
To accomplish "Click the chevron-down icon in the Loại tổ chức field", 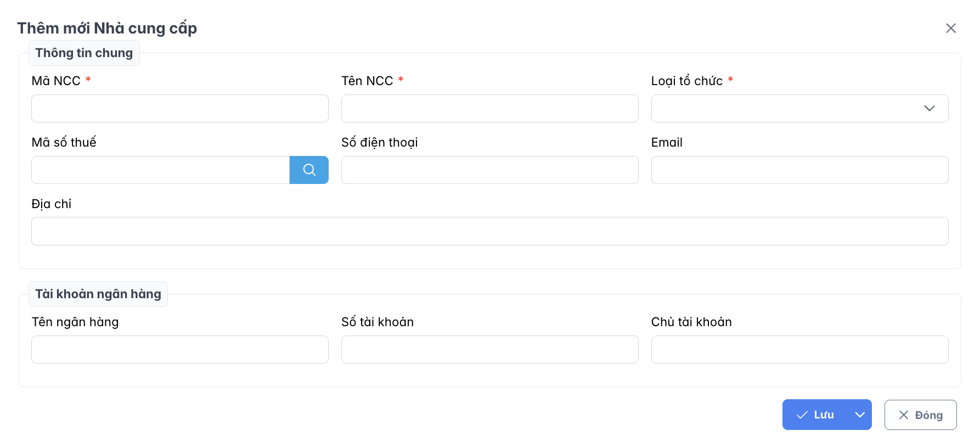I will click(x=930, y=108).
